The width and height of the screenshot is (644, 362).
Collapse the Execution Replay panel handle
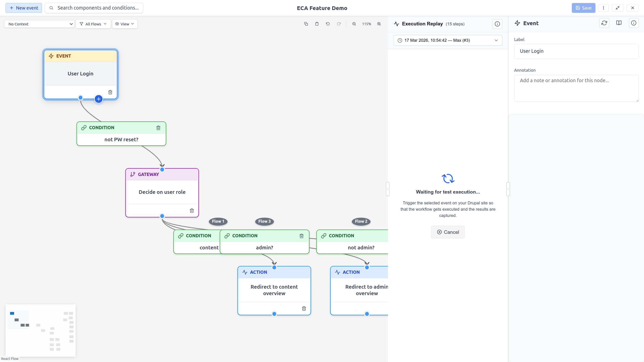pyautogui.click(x=387, y=189)
